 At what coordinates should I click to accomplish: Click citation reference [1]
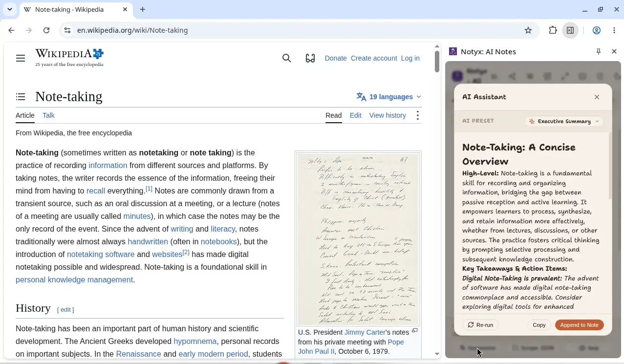(149, 189)
